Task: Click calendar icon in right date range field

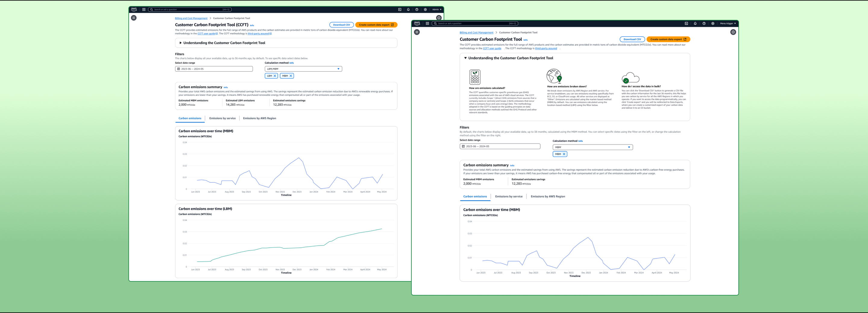Action: pos(463,146)
